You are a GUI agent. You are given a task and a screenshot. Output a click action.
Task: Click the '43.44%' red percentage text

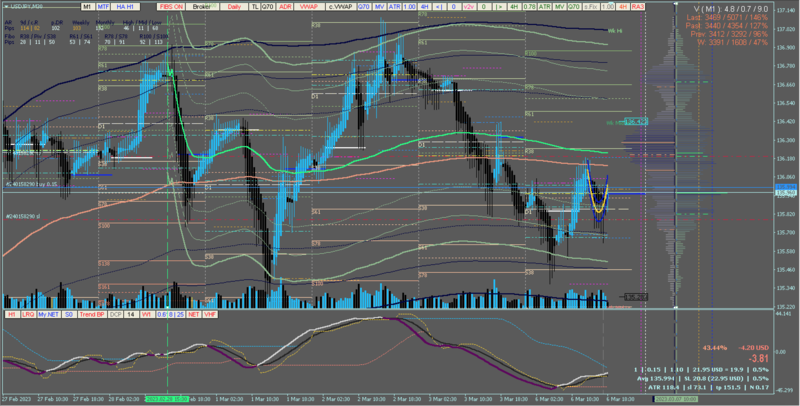714,347
